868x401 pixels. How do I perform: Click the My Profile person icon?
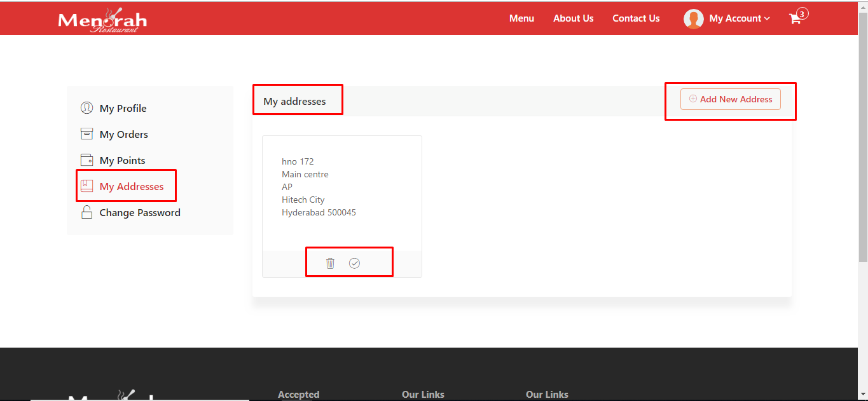86,108
